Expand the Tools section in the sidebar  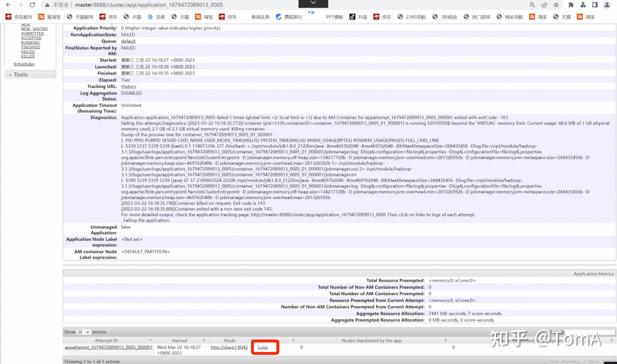click(x=20, y=74)
